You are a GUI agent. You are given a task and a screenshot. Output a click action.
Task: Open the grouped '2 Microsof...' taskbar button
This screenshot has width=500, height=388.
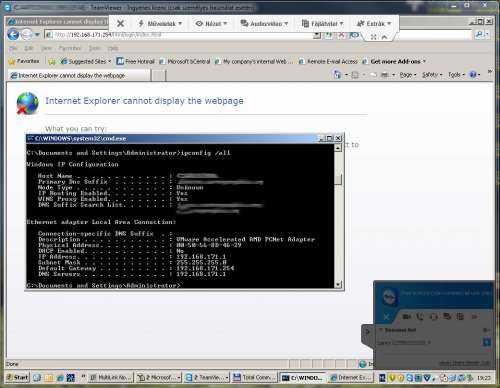[159, 377]
